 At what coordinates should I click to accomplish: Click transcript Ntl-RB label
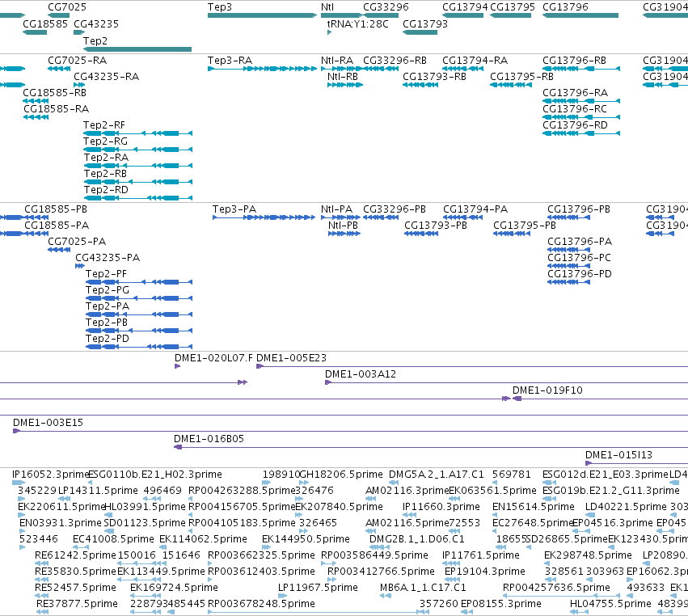343,76
